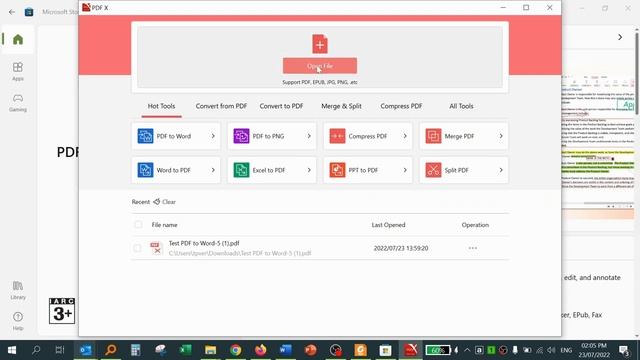Viewport: 640px width, 360px height.
Task: Click the Open File button
Action: click(320, 66)
